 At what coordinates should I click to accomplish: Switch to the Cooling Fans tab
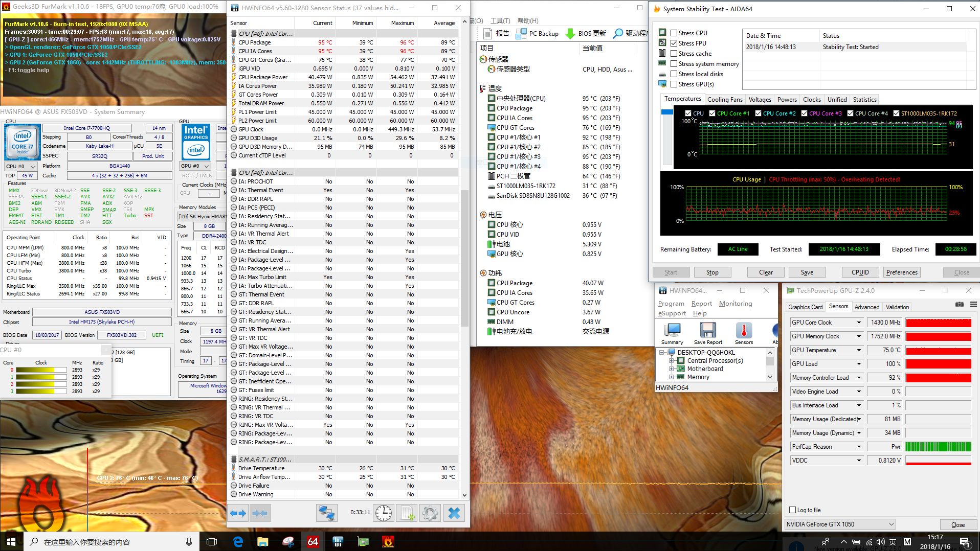click(x=724, y=100)
